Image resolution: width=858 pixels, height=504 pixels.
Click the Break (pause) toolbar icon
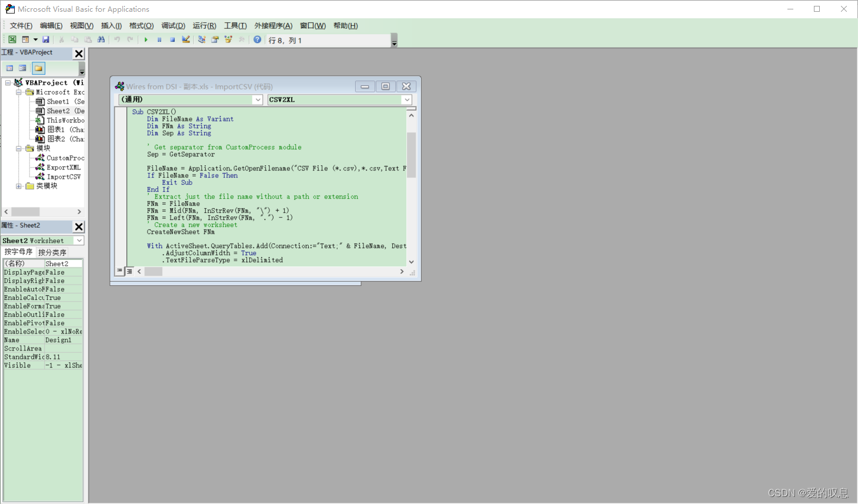[159, 39]
